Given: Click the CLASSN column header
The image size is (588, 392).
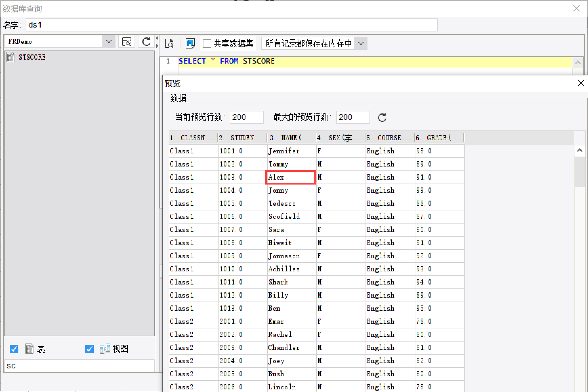Looking at the screenshot, I should pyautogui.click(x=193, y=138).
